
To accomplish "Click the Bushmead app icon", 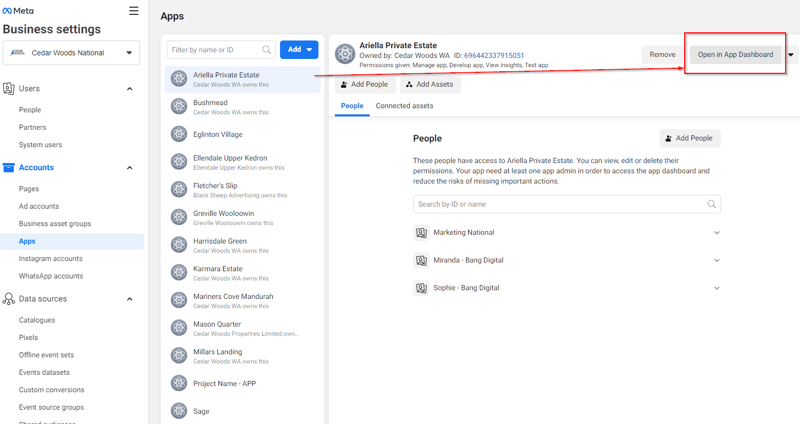I will 179,107.
